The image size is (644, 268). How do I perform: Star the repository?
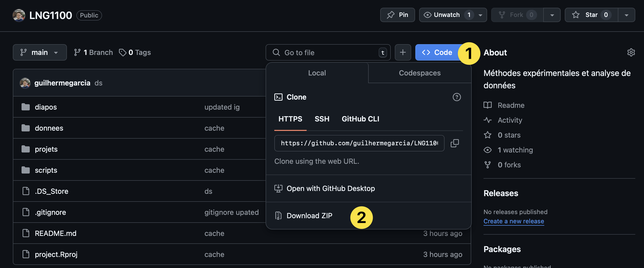[x=591, y=15]
